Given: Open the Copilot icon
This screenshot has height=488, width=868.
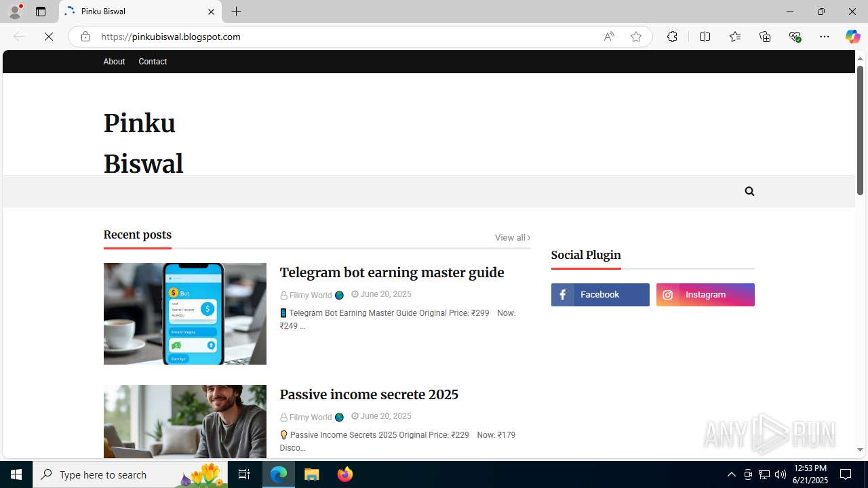Looking at the screenshot, I should [852, 37].
